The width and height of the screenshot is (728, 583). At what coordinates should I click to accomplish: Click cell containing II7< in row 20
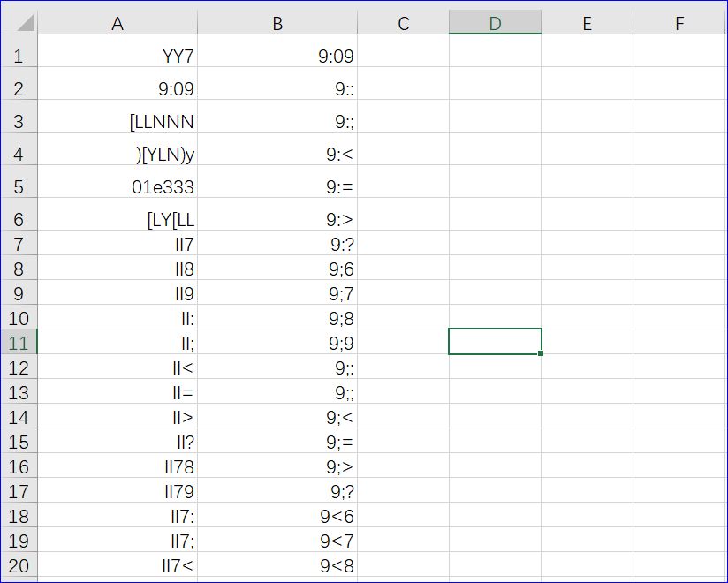pyautogui.click(x=118, y=565)
